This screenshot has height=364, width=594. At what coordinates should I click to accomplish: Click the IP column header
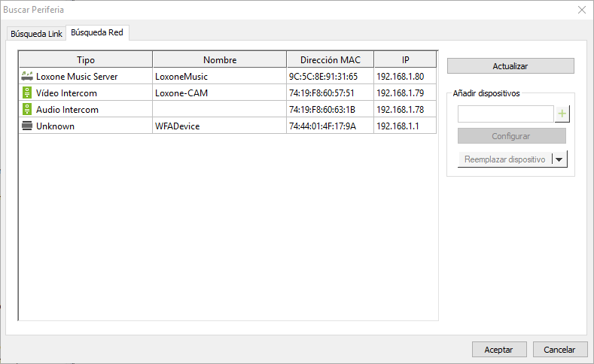[404, 59]
